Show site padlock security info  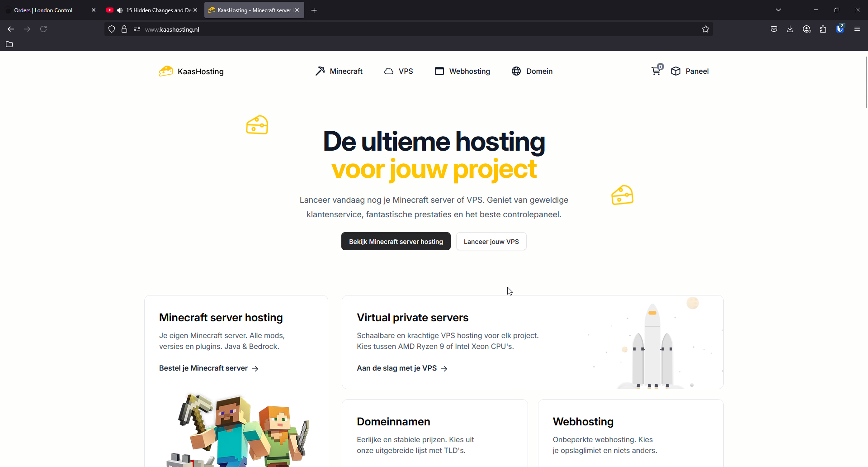tap(124, 29)
